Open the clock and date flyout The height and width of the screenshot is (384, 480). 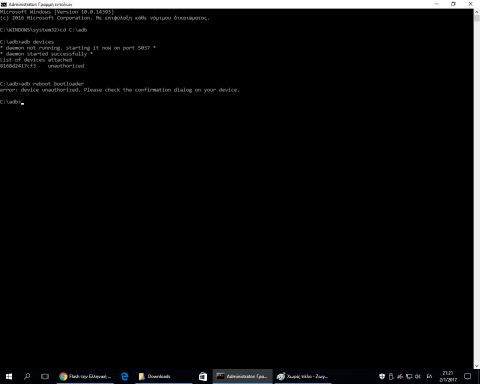(x=448, y=376)
